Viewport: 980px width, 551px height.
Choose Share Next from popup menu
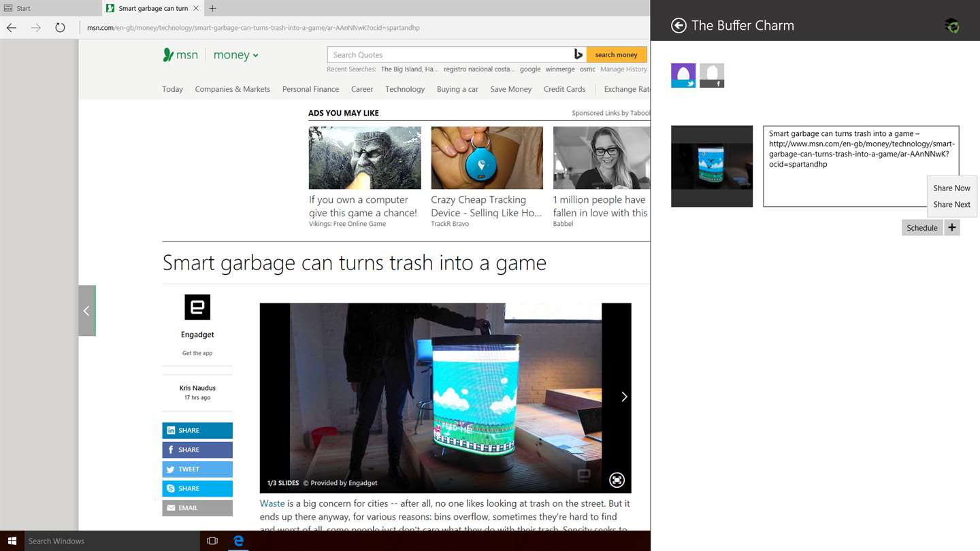tap(951, 204)
